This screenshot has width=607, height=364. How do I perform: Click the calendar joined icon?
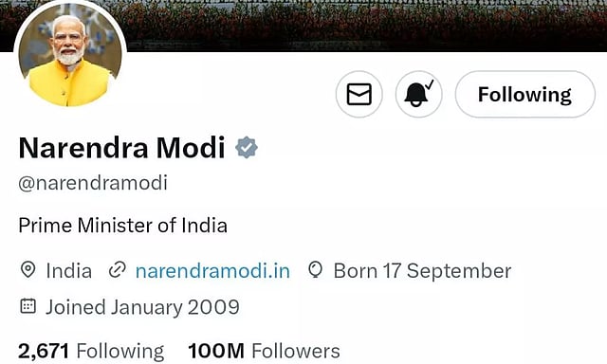(x=28, y=306)
